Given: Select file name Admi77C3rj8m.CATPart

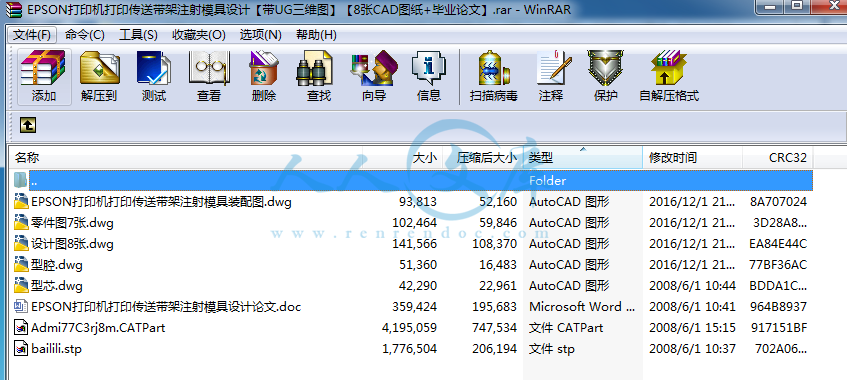Looking at the screenshot, I should 98,328.
